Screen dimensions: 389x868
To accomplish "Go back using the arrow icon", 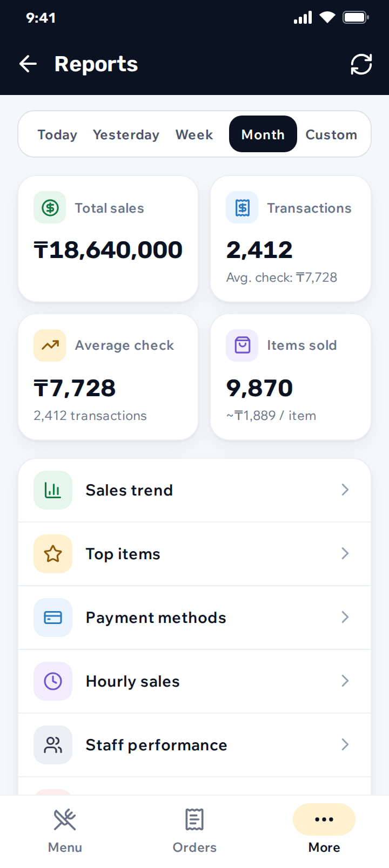I will click(28, 64).
